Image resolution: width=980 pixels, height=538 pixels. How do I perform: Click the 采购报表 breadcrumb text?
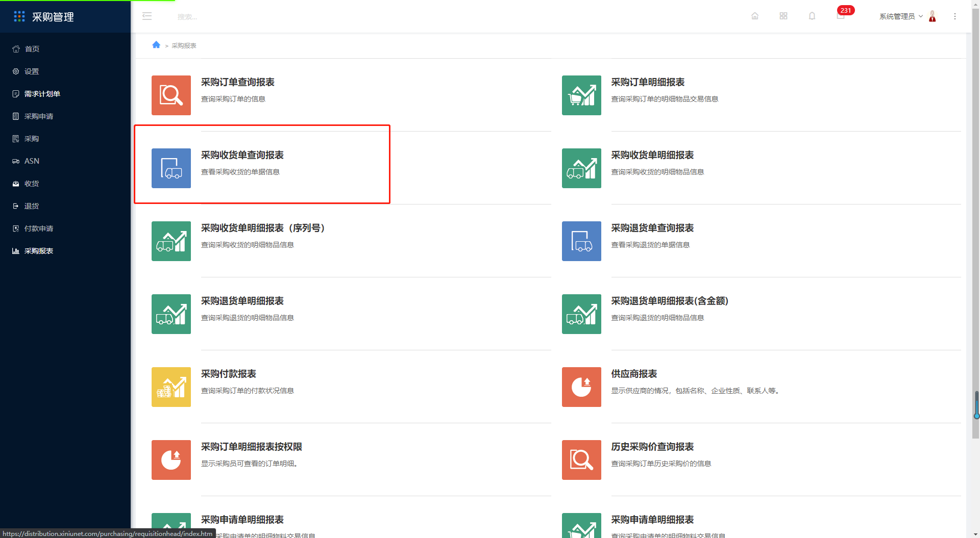pyautogui.click(x=184, y=45)
